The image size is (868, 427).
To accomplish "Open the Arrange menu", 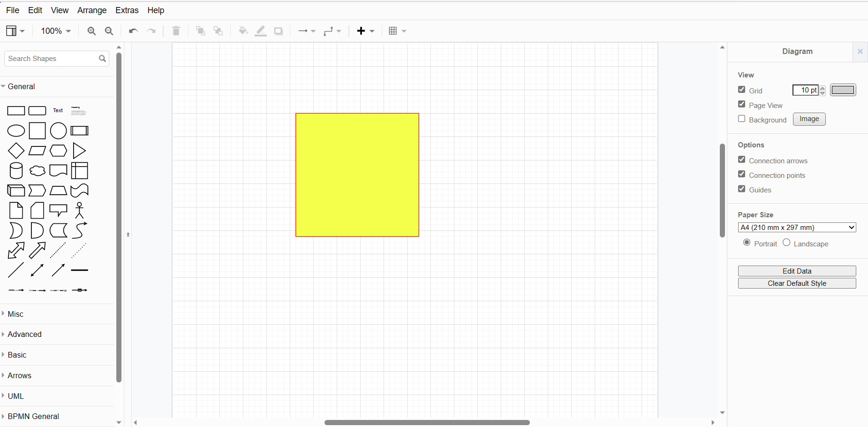I will (x=92, y=10).
